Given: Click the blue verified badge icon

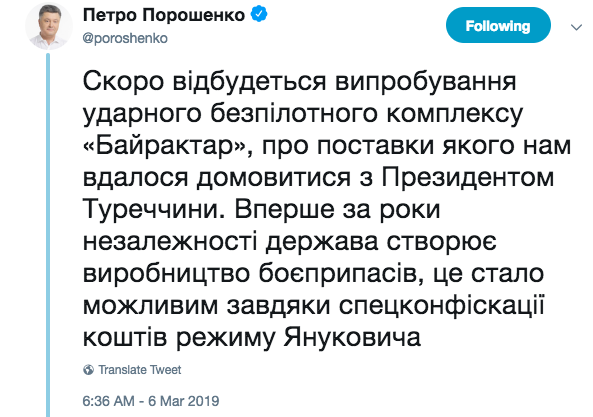Looking at the screenshot, I should tap(259, 14).
